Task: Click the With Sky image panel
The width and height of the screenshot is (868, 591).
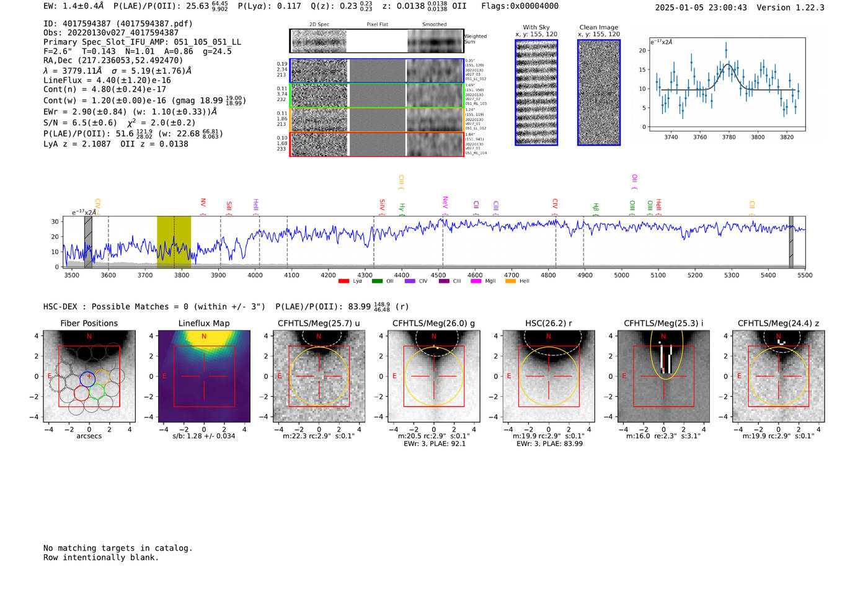Action: [536, 92]
